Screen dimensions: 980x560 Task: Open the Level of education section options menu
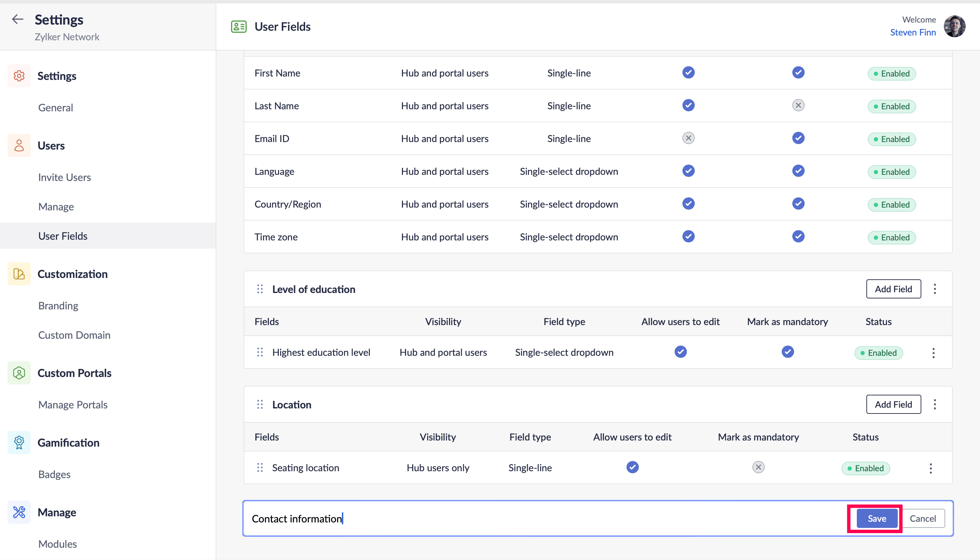935,289
